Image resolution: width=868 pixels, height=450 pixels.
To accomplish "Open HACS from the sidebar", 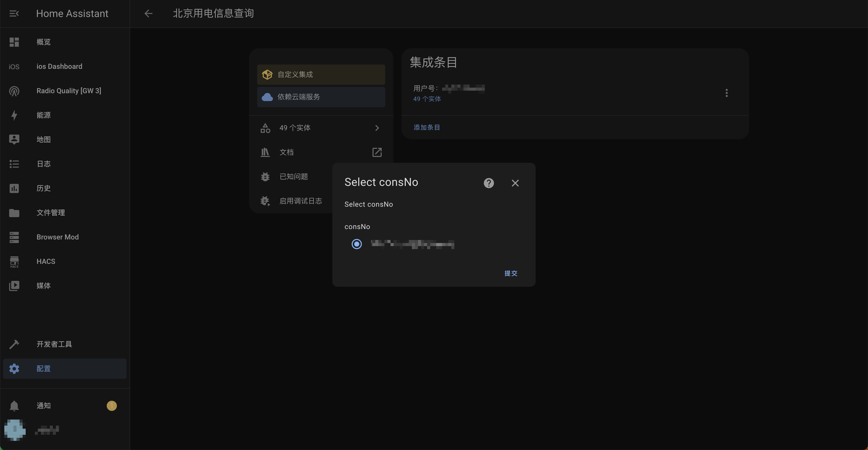I will point(46,261).
